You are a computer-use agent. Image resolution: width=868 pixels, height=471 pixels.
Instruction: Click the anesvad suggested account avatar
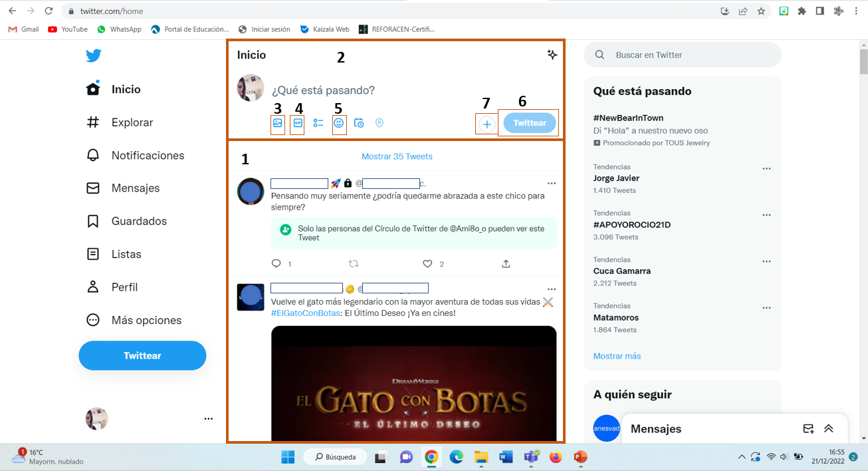pyautogui.click(x=606, y=428)
